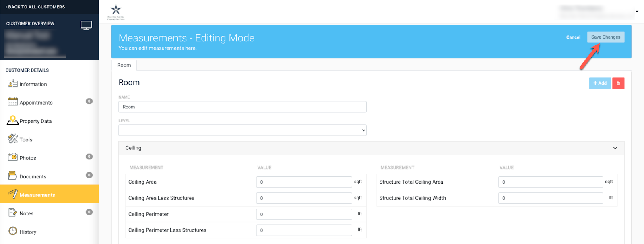The height and width of the screenshot is (244, 644).
Task: Open the Level dropdown
Action: tap(242, 130)
